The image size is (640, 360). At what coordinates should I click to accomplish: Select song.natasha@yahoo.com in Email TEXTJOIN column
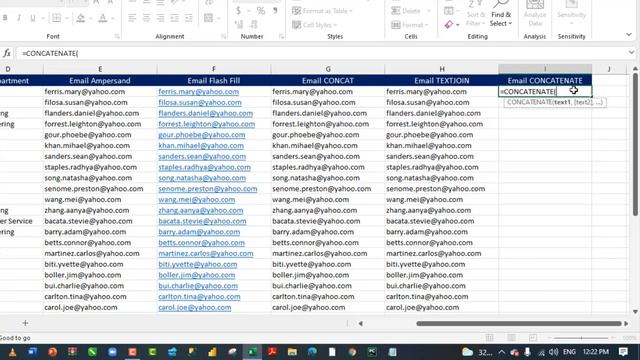point(442,178)
